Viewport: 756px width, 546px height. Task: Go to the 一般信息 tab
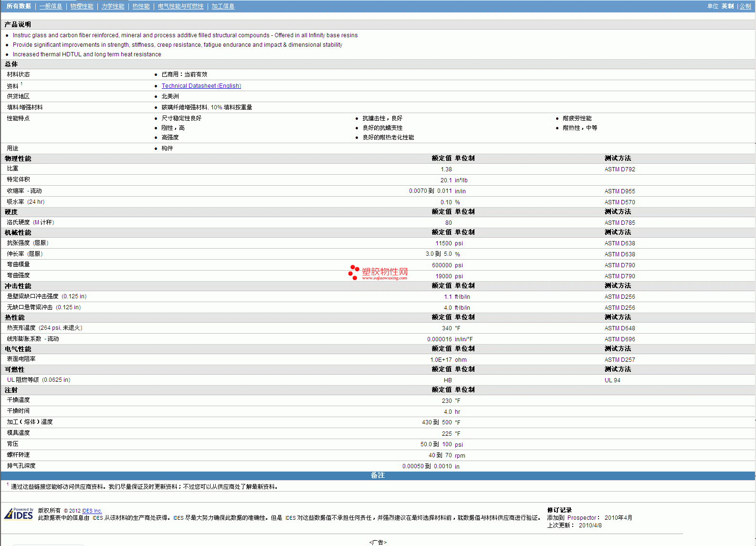coord(51,6)
